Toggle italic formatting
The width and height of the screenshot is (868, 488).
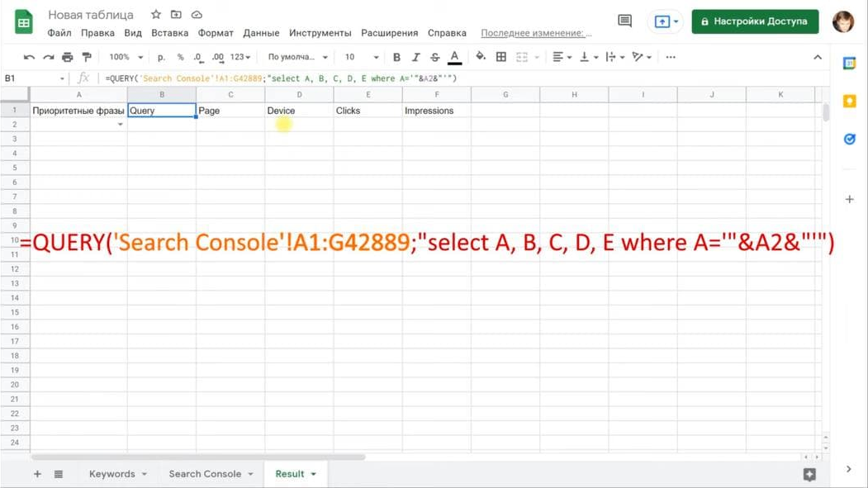click(415, 57)
